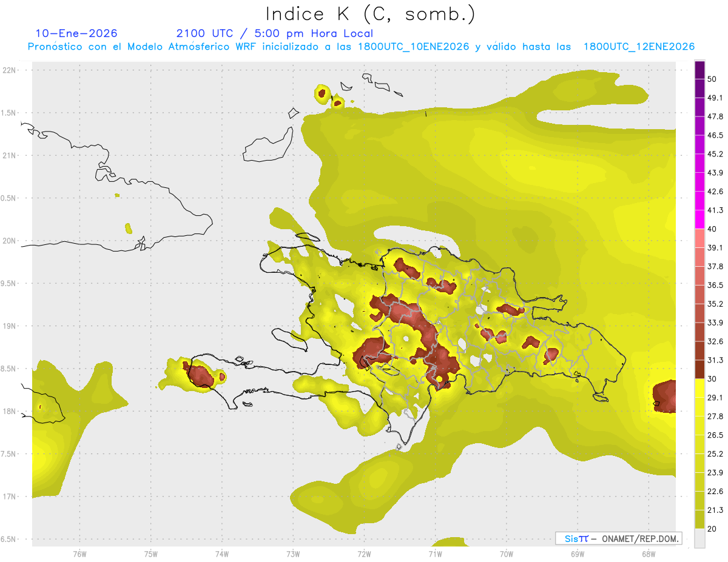728x562 pixels.
Task: Click the "46.5" value on the color scale
Action: click(x=715, y=135)
